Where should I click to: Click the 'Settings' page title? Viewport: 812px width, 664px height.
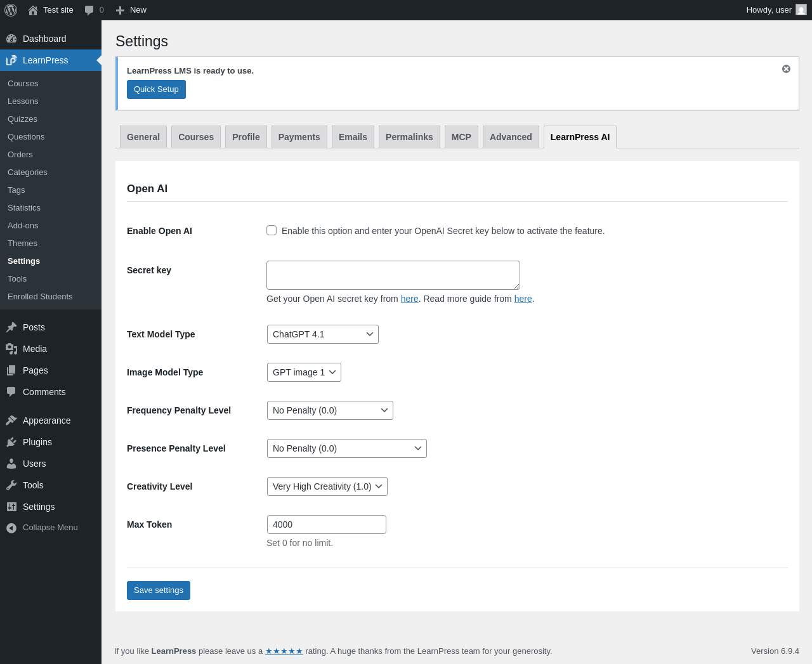(141, 41)
